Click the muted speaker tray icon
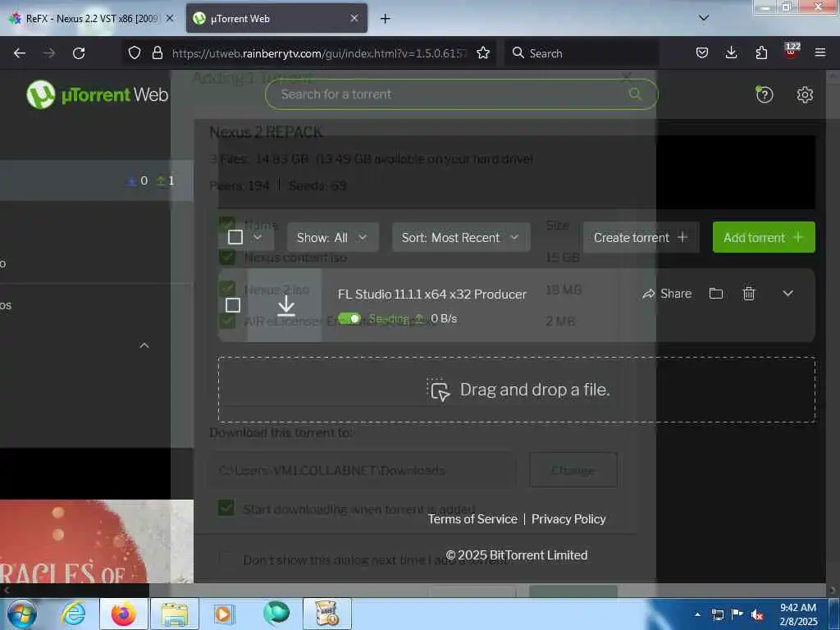This screenshot has height=630, width=840. [756, 614]
